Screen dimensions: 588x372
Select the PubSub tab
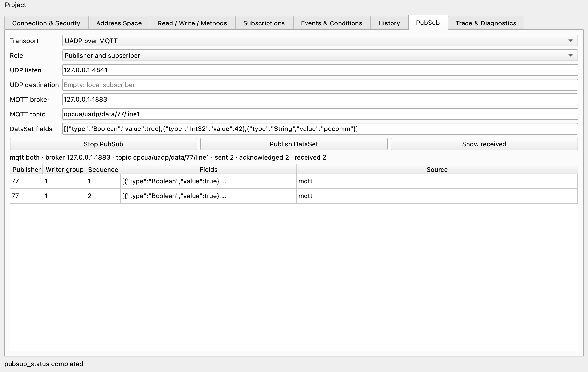point(428,23)
